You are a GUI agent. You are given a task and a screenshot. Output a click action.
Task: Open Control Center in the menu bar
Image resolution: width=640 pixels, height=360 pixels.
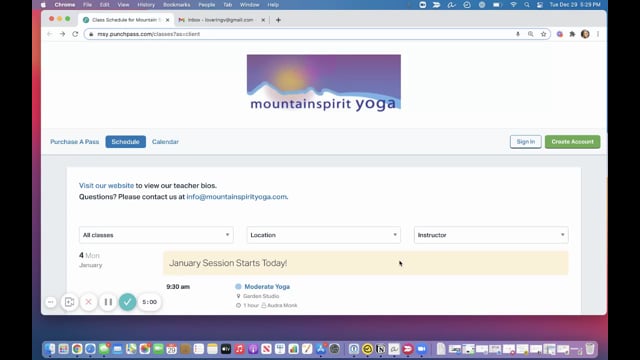tap(540, 4)
